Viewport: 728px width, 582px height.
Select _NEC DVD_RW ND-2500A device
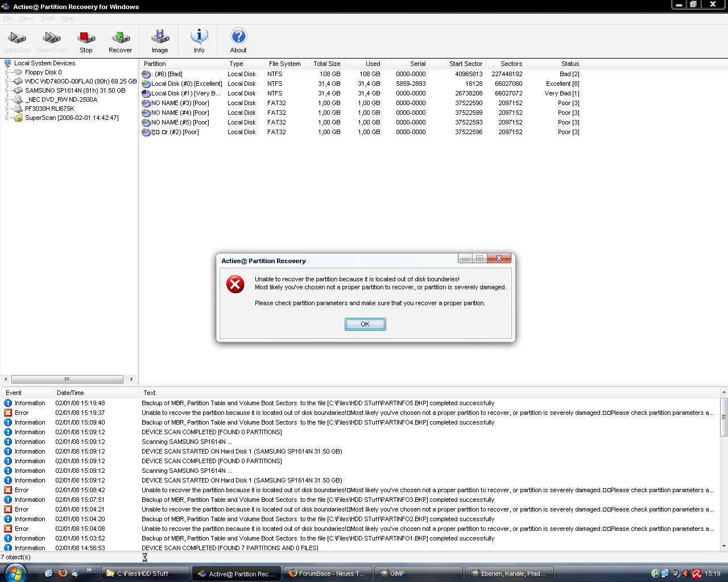click(61, 99)
